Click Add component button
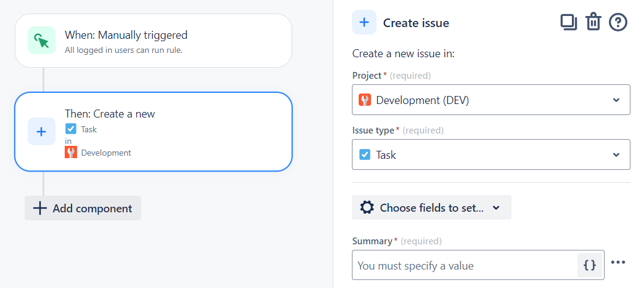The width and height of the screenshot is (644, 288). point(83,208)
